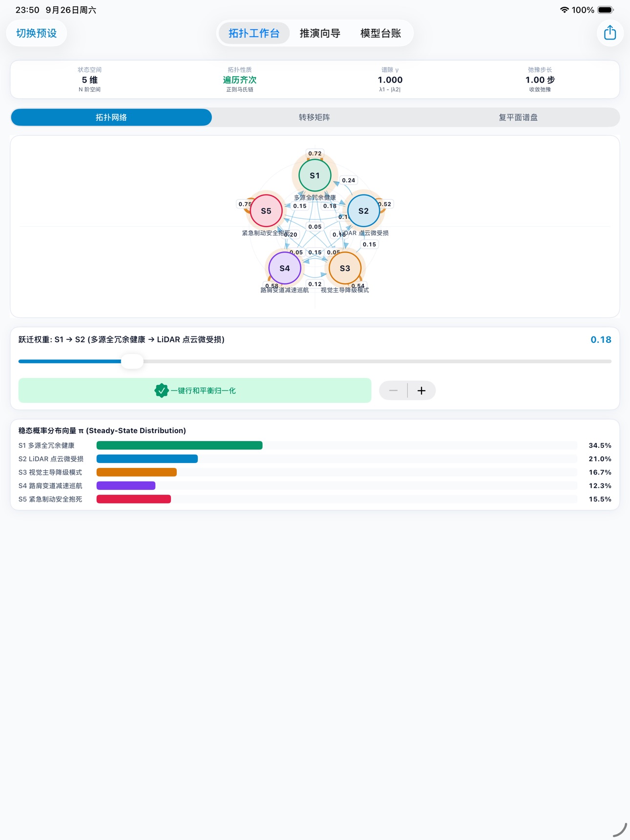The width and height of the screenshot is (630, 840).
Task: Select the 0.75 self-loop label at S5
Action: click(x=245, y=204)
